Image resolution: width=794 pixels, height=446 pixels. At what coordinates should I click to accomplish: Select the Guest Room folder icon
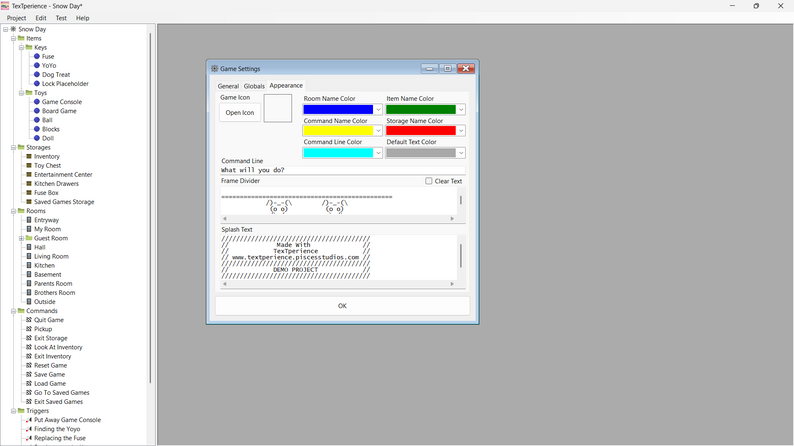[29, 238]
